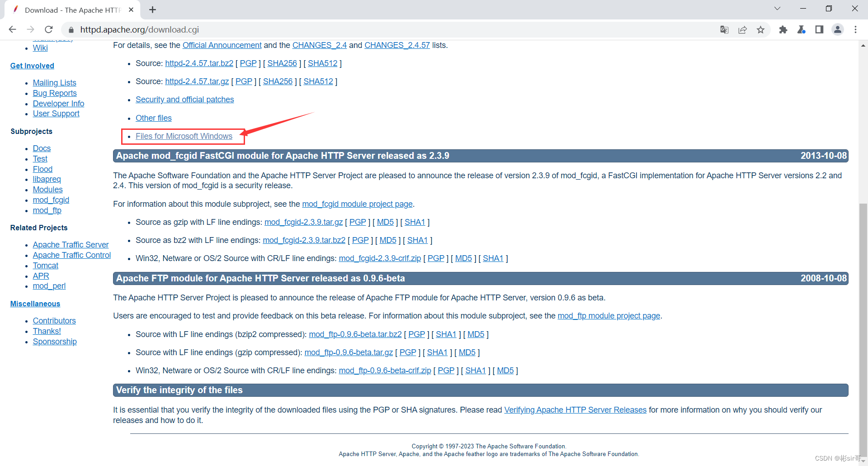Viewport: 868px width, 466px height.
Task: Bookmark this page with the star icon
Action: 761,29
